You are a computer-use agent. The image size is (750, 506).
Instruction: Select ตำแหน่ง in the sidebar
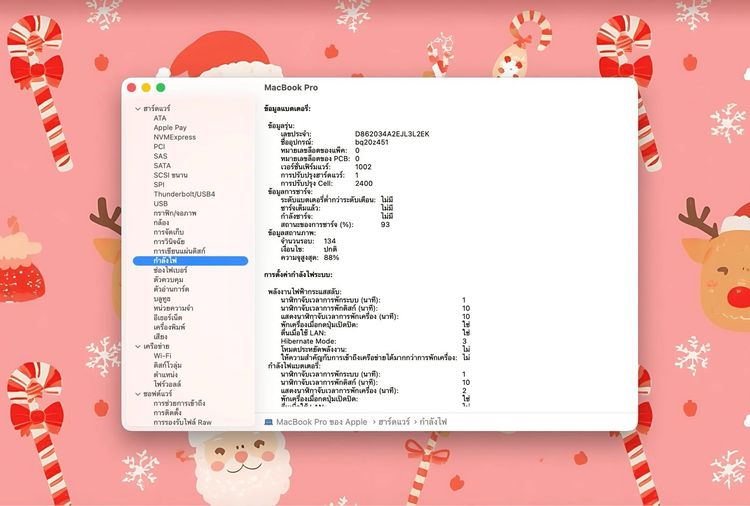(165, 374)
